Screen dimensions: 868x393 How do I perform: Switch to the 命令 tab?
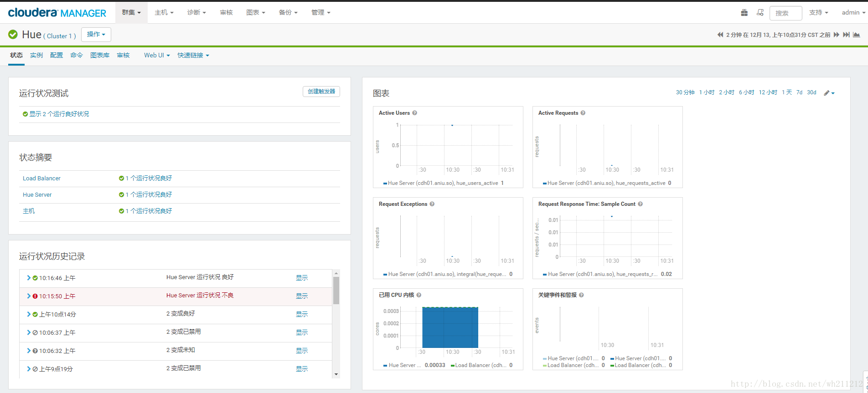click(x=77, y=55)
